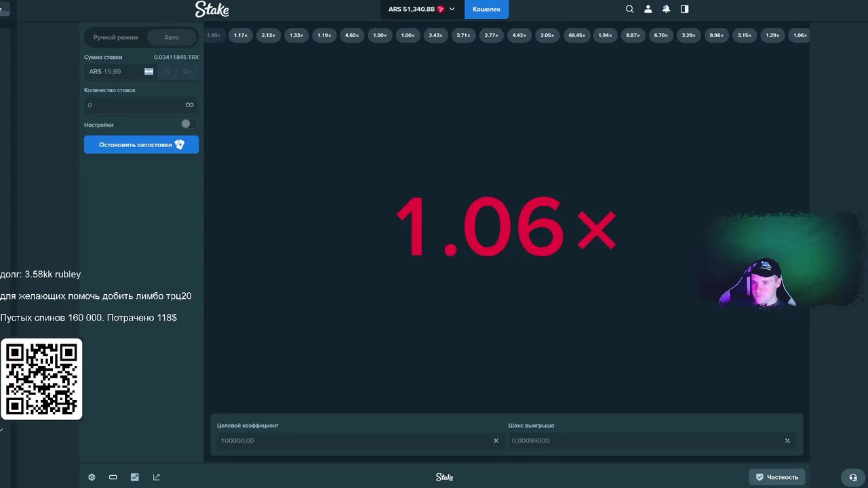
Task: Open the 1.33× history chip
Action: (296, 35)
